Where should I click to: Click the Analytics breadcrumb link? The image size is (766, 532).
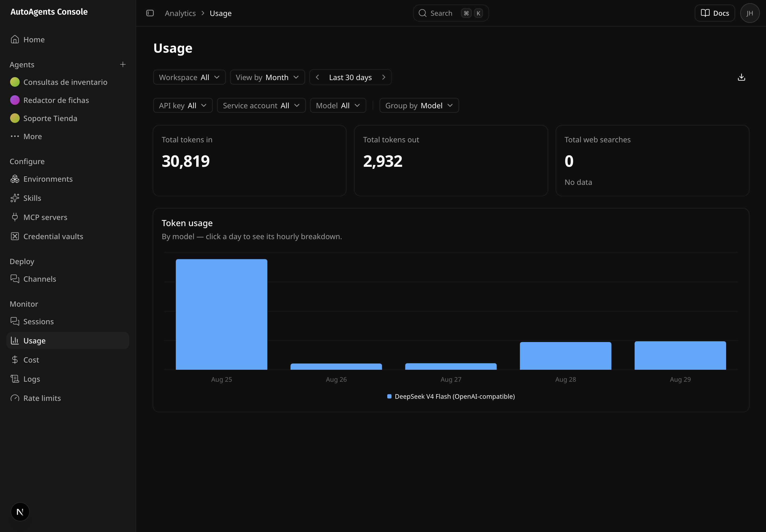click(x=180, y=13)
